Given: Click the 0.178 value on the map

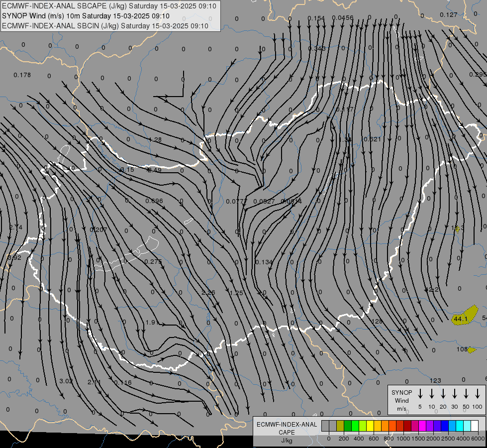Looking at the screenshot, I should [x=22, y=75].
